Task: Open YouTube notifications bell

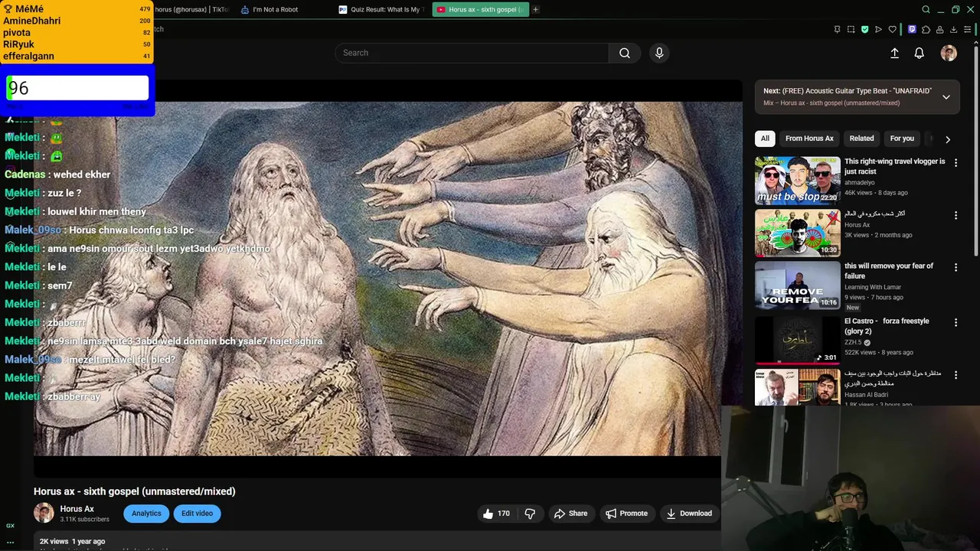Action: [919, 53]
